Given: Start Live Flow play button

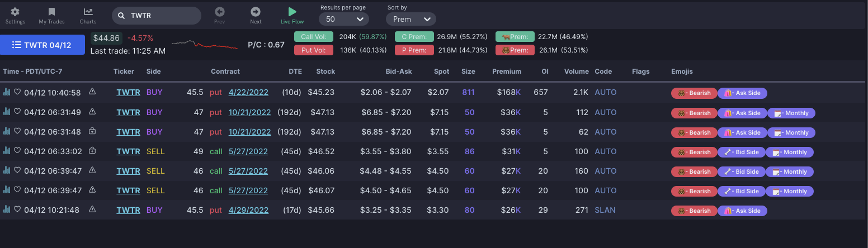Looking at the screenshot, I should [292, 12].
